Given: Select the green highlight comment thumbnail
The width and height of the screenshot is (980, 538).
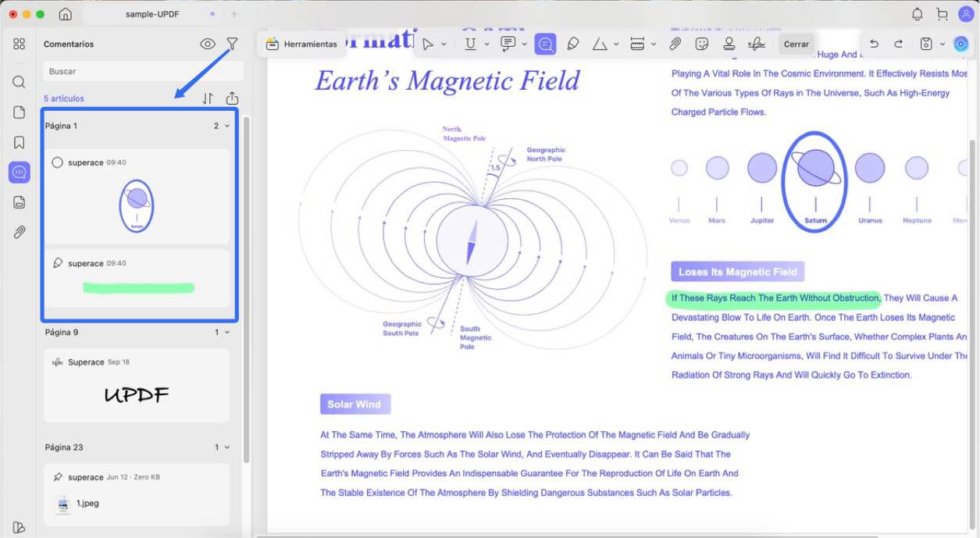Looking at the screenshot, I should (138, 288).
